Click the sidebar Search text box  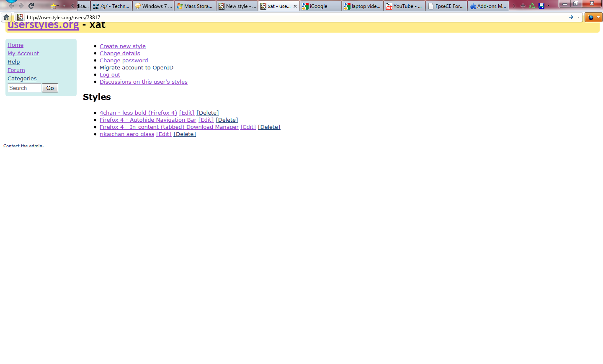(24, 88)
